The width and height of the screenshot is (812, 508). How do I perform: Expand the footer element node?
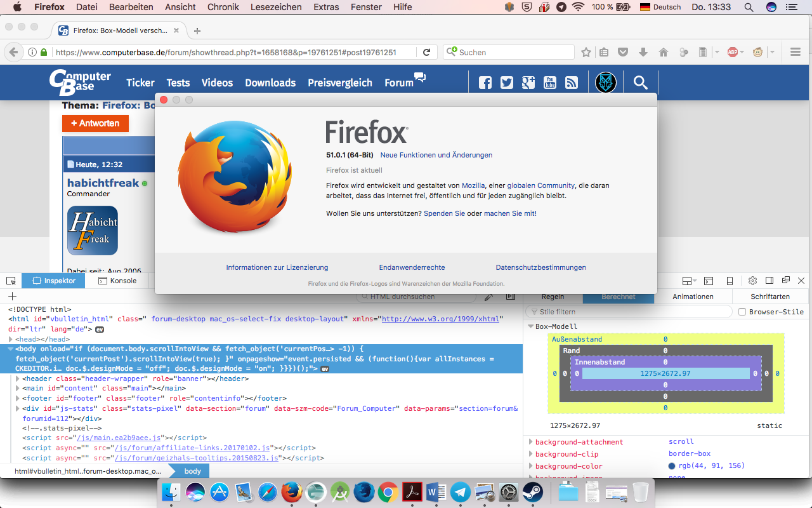click(18, 398)
